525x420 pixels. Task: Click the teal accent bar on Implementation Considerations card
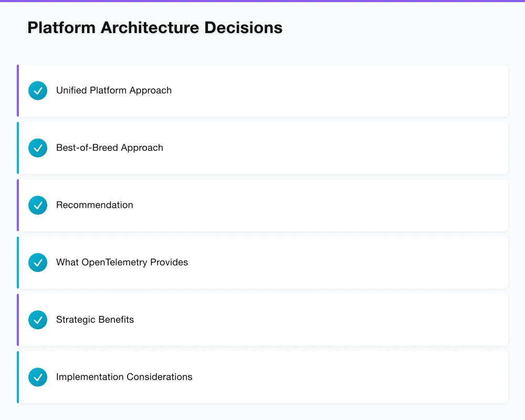click(x=18, y=377)
